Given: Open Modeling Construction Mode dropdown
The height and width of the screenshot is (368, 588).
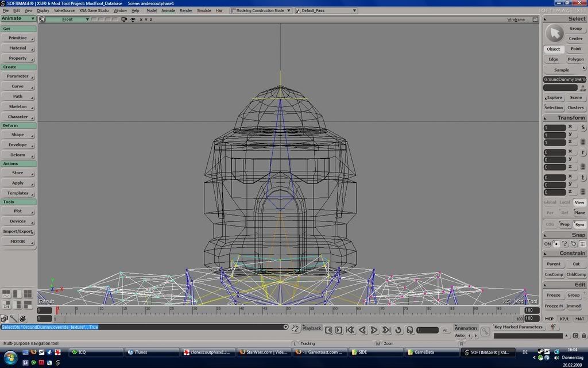Looking at the screenshot, I should click(261, 10).
